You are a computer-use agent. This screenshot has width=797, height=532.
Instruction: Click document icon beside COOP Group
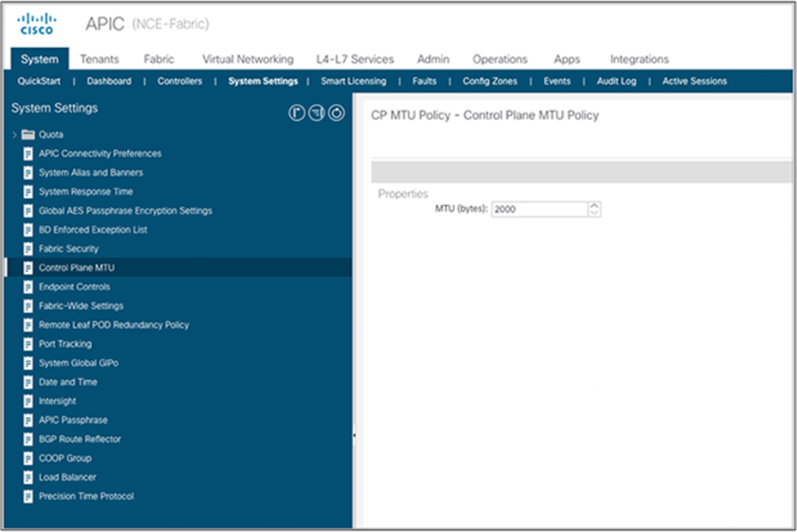pyautogui.click(x=28, y=458)
